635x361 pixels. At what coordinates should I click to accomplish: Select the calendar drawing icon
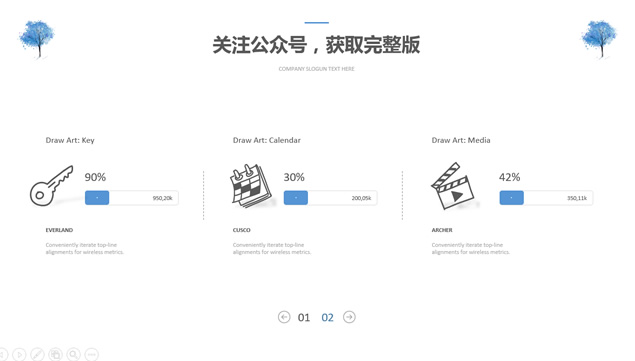pos(251,186)
